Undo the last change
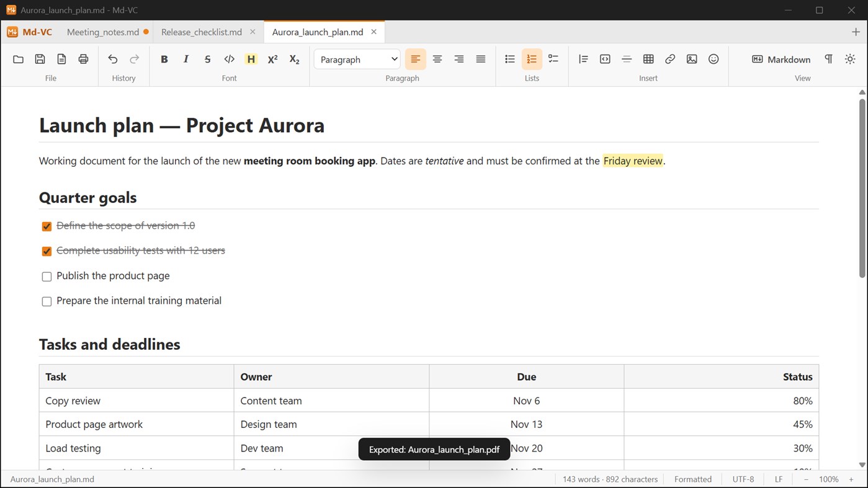This screenshot has width=868, height=488. pyautogui.click(x=112, y=59)
